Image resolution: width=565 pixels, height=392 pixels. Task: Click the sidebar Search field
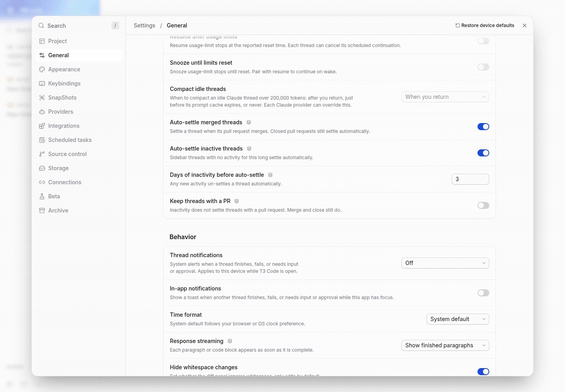point(79,26)
